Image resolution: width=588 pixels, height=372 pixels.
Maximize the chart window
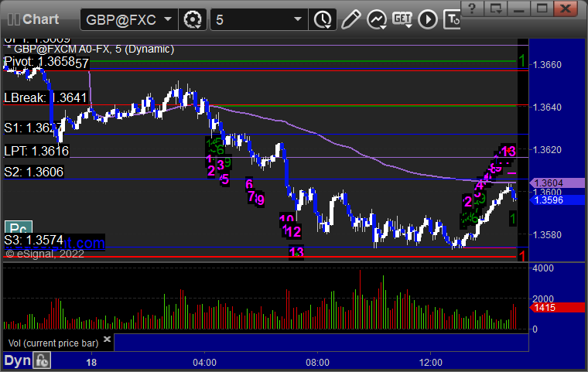coord(542,9)
